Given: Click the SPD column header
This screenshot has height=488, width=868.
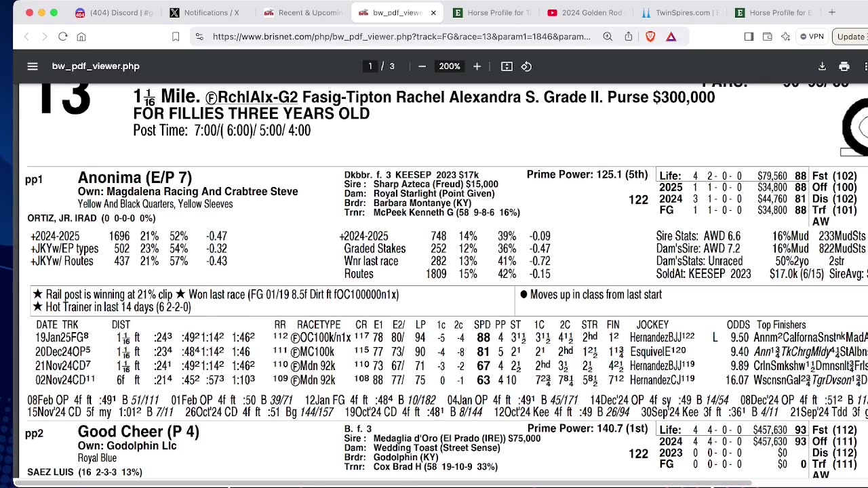Looking at the screenshot, I should [x=481, y=325].
